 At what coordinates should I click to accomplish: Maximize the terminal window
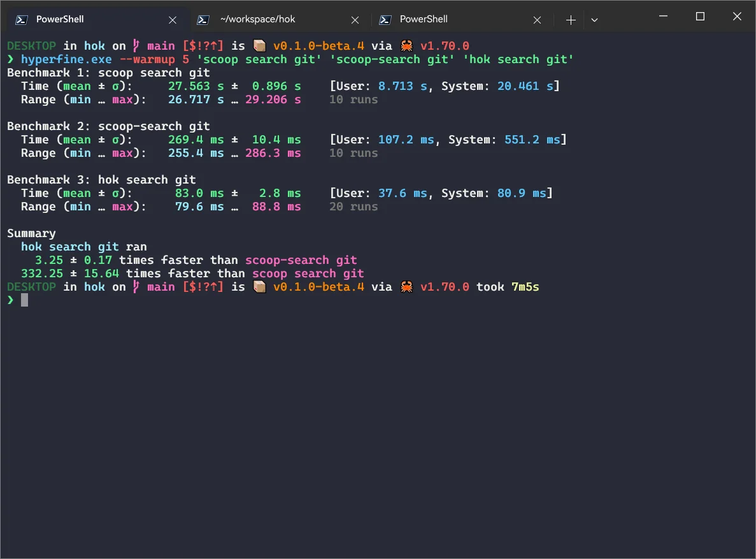[x=700, y=17]
